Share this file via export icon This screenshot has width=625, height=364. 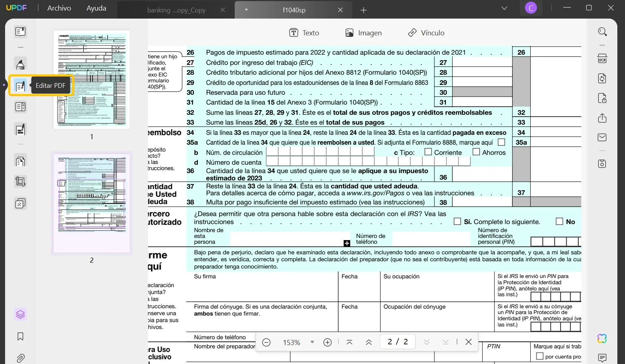602,118
